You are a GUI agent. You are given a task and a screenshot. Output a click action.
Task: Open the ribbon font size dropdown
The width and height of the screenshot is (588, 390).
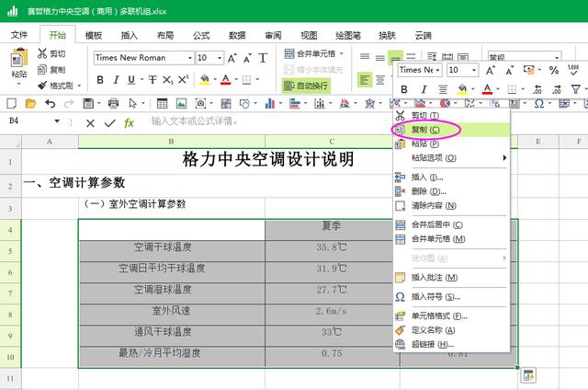pos(220,58)
